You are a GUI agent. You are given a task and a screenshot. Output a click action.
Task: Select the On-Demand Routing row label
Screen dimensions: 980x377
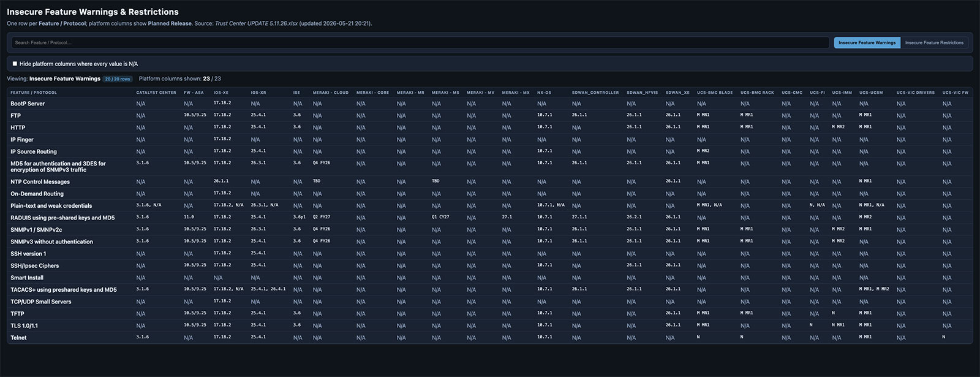coord(37,194)
